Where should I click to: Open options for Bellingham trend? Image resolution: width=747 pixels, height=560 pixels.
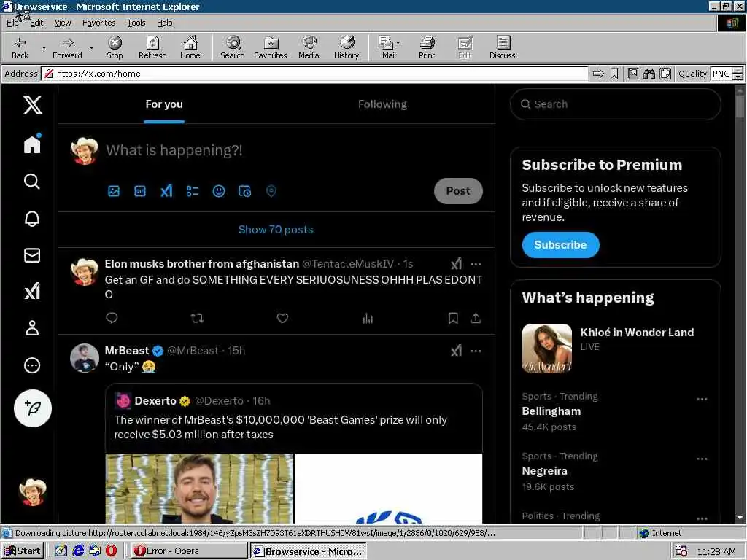pyautogui.click(x=702, y=399)
